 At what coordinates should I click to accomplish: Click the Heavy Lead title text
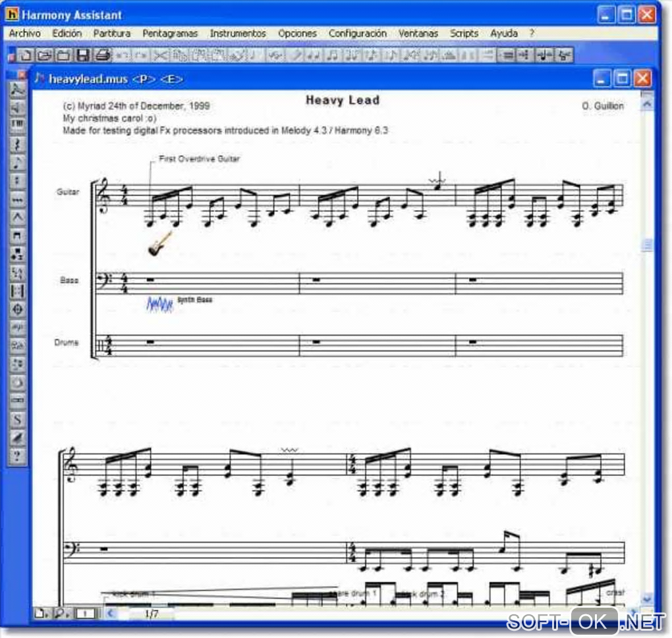coord(343,100)
